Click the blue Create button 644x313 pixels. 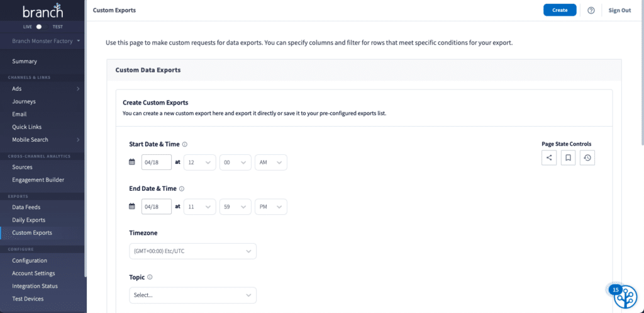pos(560,10)
